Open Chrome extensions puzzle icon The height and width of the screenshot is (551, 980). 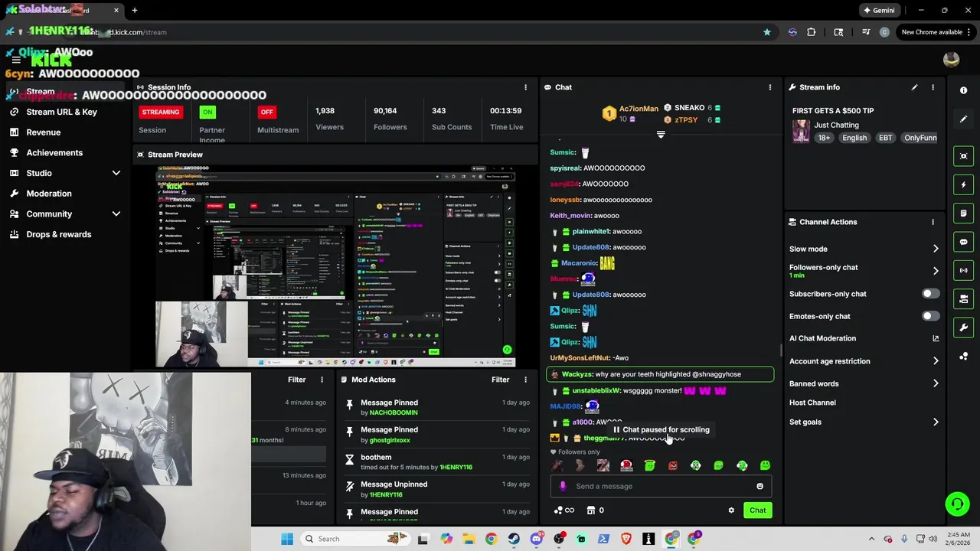812,32
